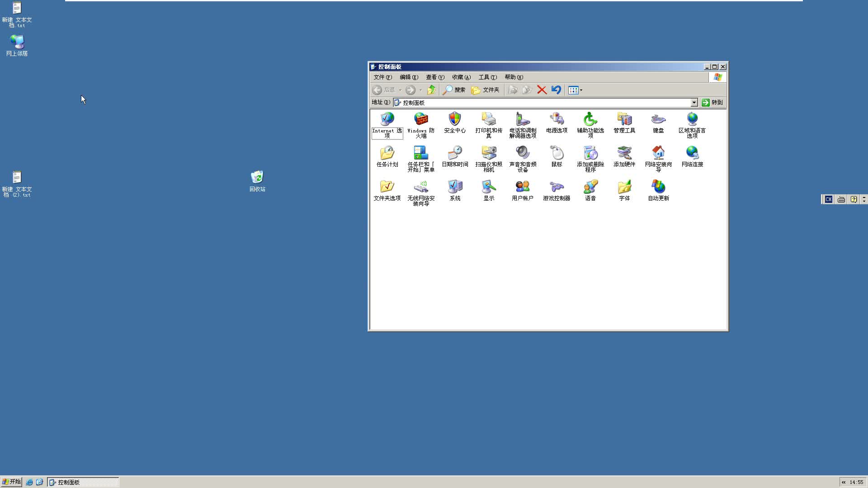Image resolution: width=868 pixels, height=488 pixels.
Task: Select 回收站 recycle bin icon
Action: pos(257,181)
